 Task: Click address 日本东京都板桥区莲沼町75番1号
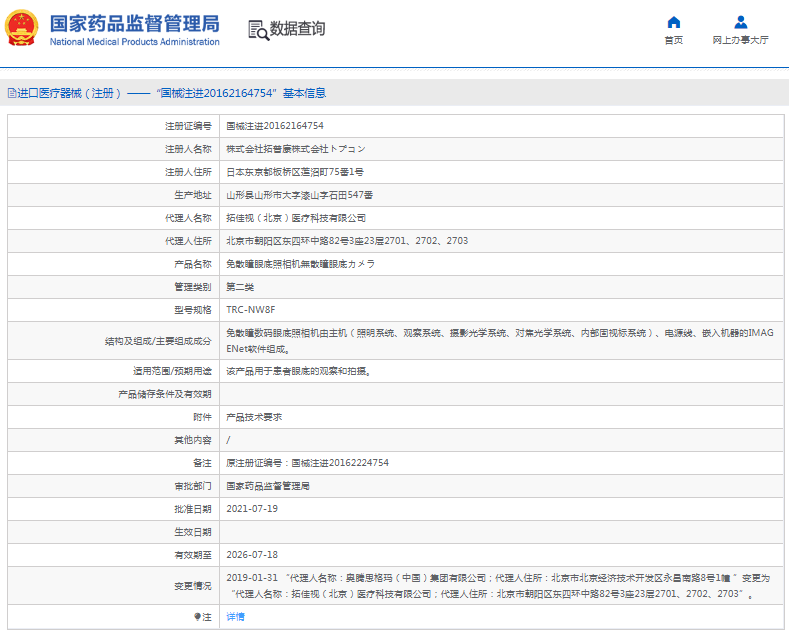pos(295,172)
